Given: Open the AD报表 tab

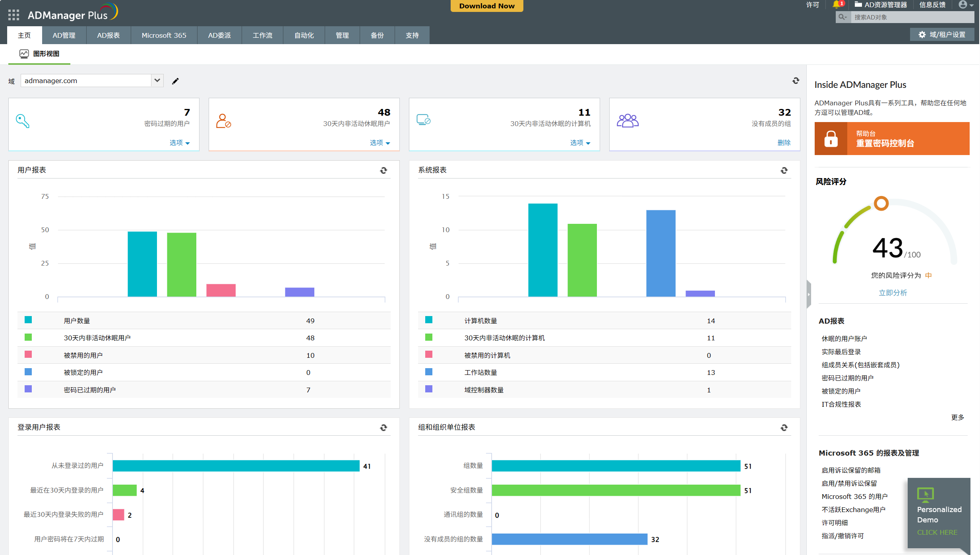Looking at the screenshot, I should [108, 35].
